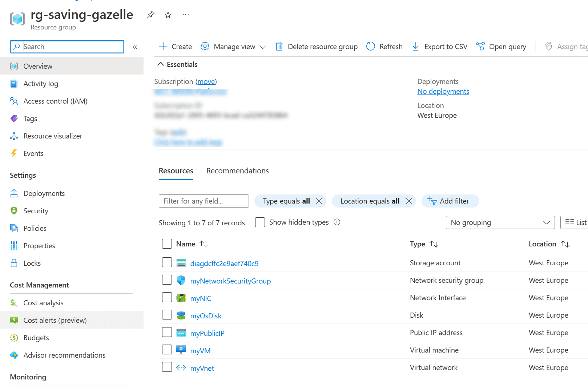This screenshot has width=588, height=386.
Task: Click the Activity log sidebar icon
Action: 14,84
